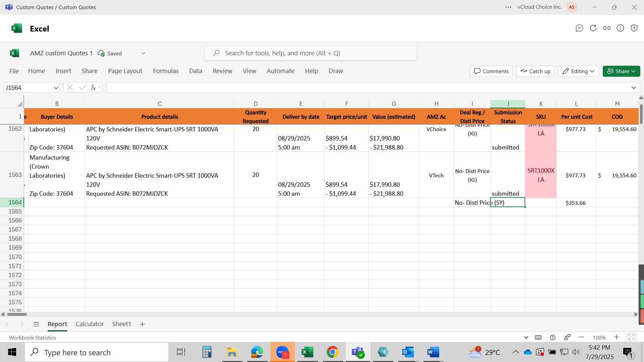This screenshot has width=644, height=362.
Task: Zoom out with the minus icon
Action: pyautogui.click(x=582, y=337)
